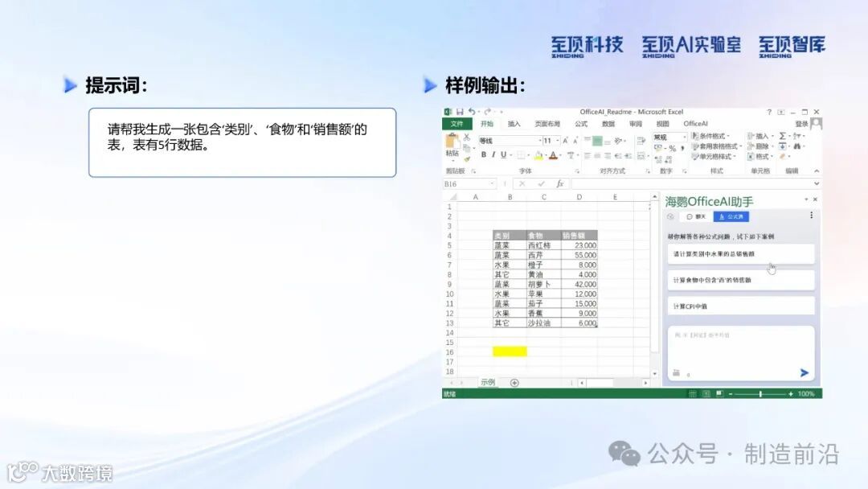Image resolution: width=868 pixels, height=489 pixels.
Task: Click the fruit sales example '请计算类别中水果的总销售额'
Action: pos(741,254)
